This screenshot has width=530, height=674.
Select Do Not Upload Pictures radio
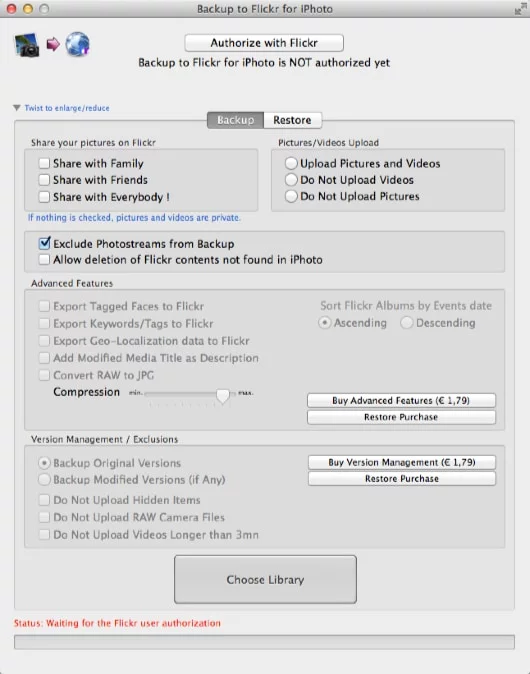(291, 196)
